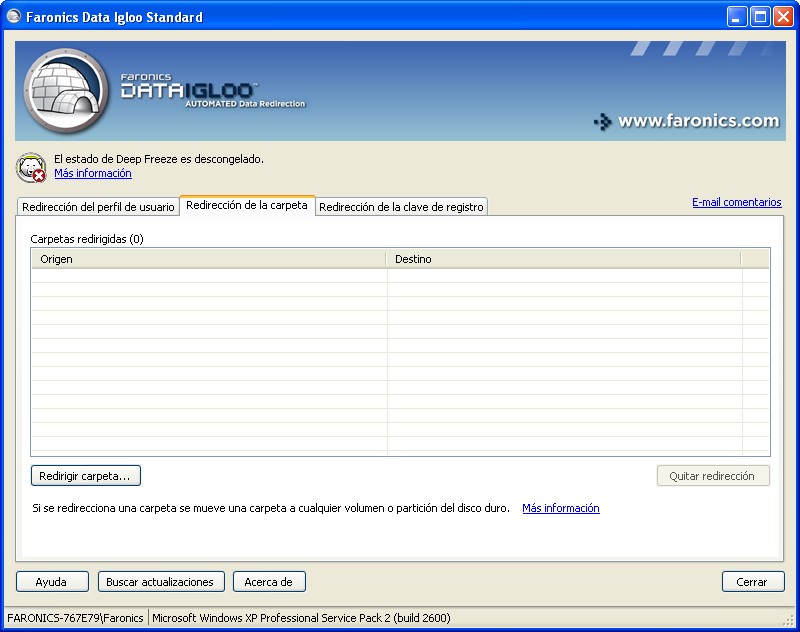Click the Deep Freeze polar bear status icon

31,167
